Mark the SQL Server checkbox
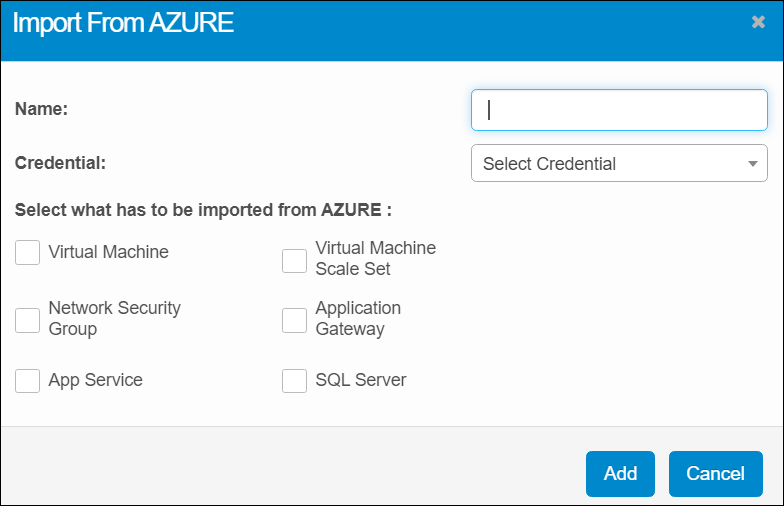Screen dimensions: 784x506 (x=294, y=381)
